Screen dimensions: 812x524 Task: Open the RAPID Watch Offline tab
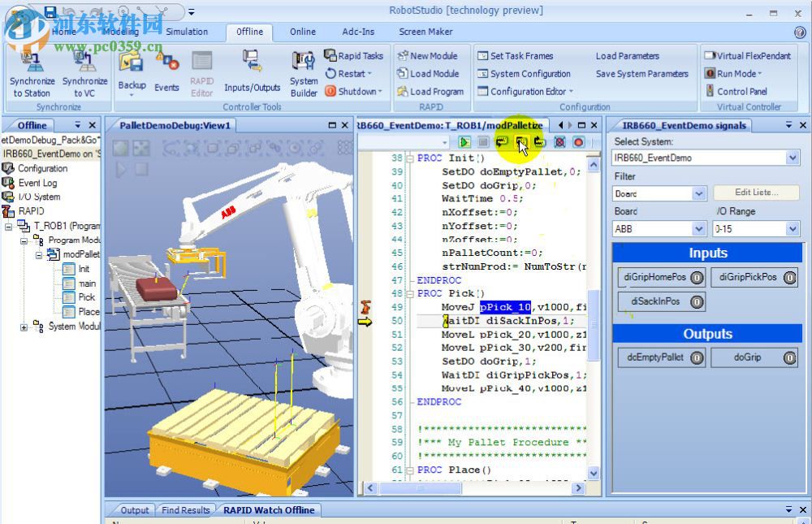tap(268, 509)
